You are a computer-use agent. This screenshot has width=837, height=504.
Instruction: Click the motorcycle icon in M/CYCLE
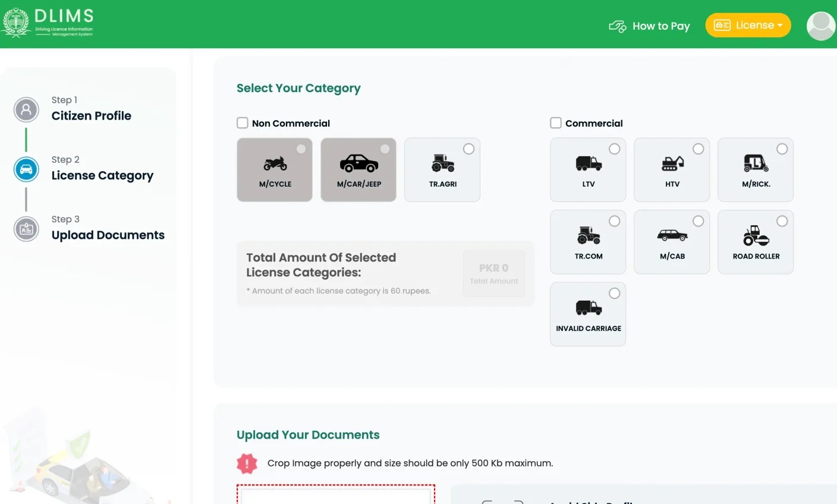pos(275,163)
